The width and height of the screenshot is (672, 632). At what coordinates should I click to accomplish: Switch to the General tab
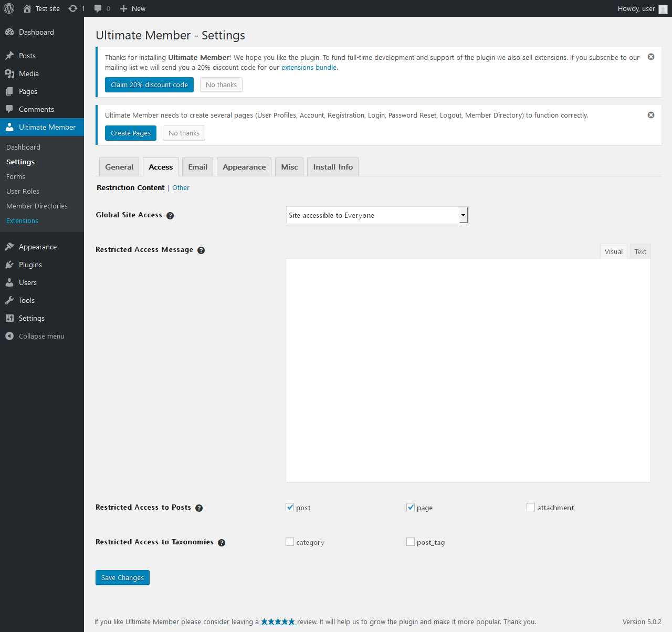tap(119, 167)
